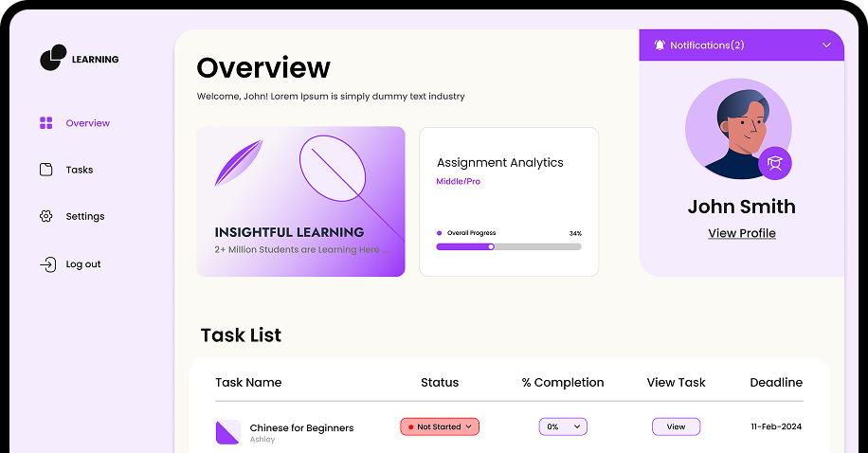Click the Overview grid icon
This screenshot has height=453, width=868.
pyautogui.click(x=45, y=123)
